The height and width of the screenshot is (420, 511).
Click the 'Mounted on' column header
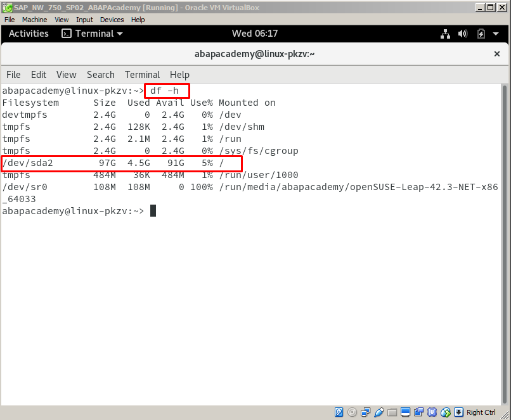point(247,103)
